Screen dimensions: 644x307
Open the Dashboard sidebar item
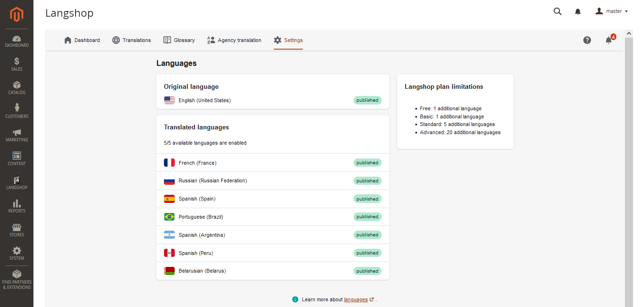click(x=17, y=41)
